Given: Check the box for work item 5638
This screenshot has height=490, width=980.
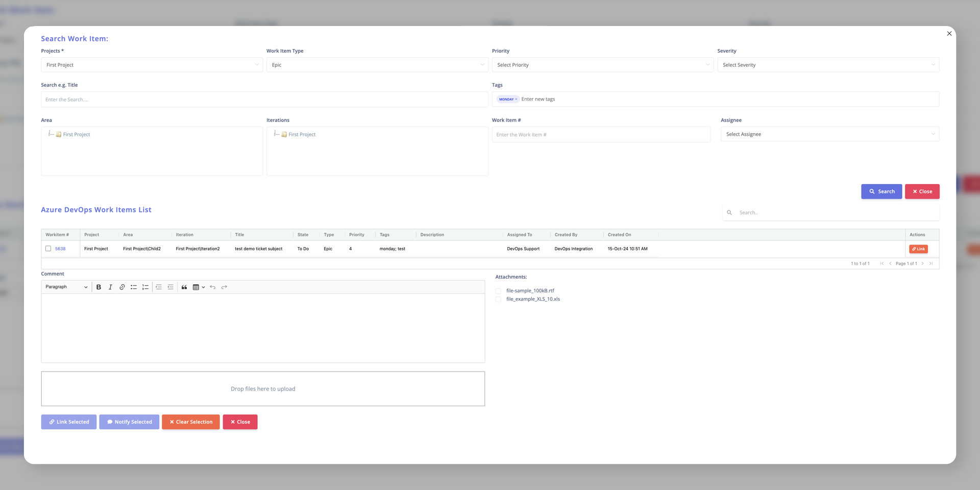Looking at the screenshot, I should (48, 249).
